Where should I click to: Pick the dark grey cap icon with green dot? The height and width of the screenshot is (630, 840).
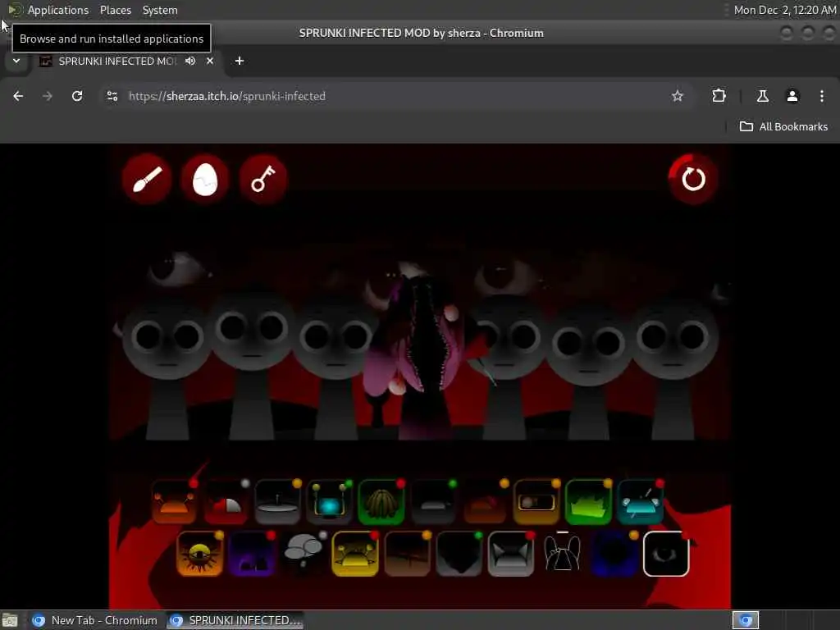pyautogui.click(x=433, y=502)
